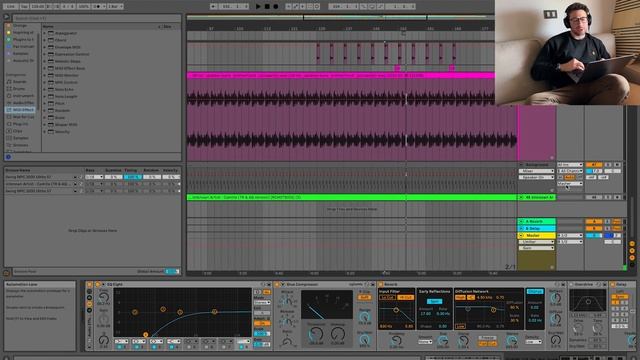Open the Audio Effects browser category
640x360 pixels.
coord(20,103)
